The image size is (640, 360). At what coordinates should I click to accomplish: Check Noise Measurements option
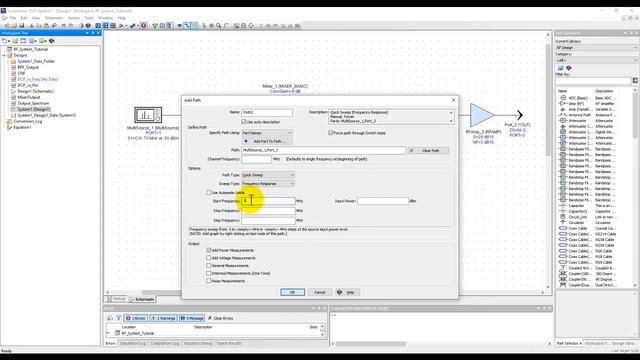209,281
